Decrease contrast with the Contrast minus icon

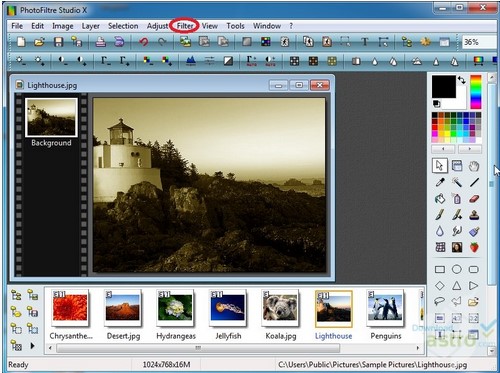pyautogui.click(x=62, y=61)
